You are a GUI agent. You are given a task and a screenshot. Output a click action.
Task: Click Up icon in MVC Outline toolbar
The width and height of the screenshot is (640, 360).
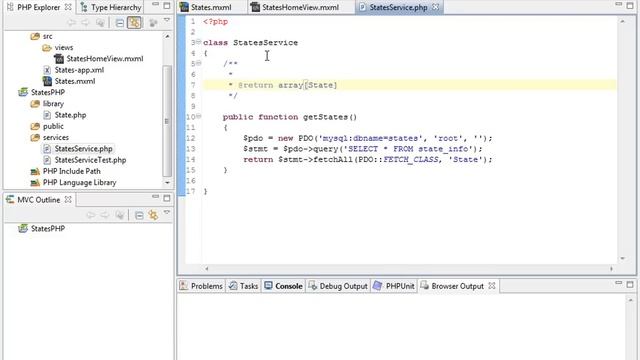click(x=120, y=215)
